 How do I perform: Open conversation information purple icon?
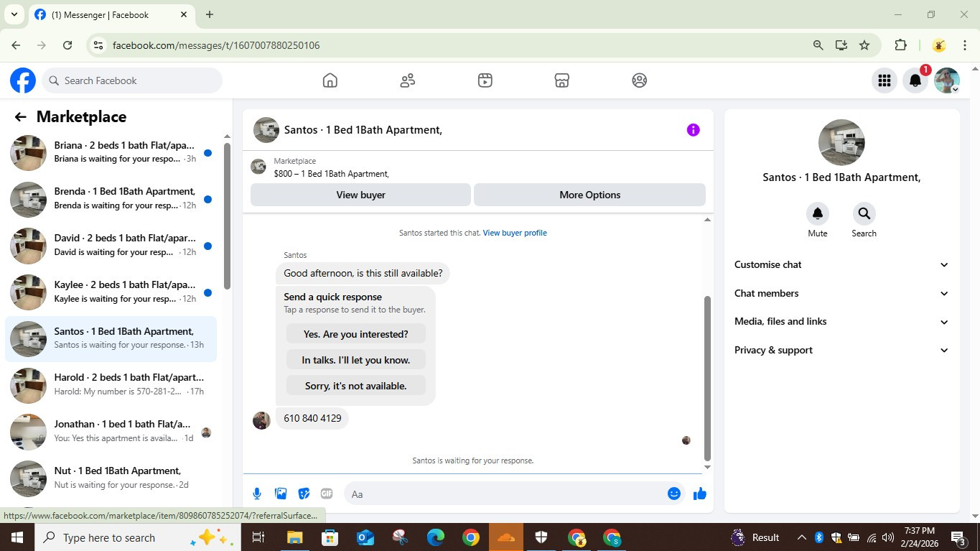pyautogui.click(x=693, y=130)
